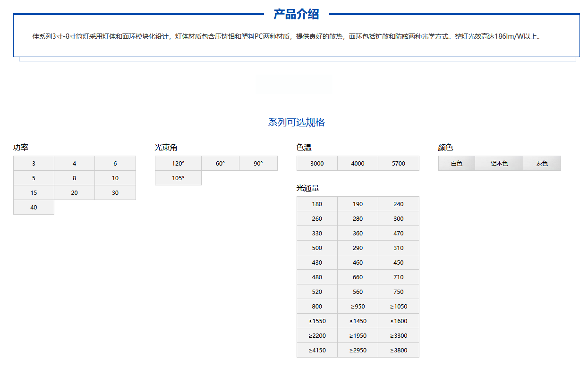Viewport: 588px width, 367px height.
Task: Choose the 60° beam angle
Action: [x=221, y=163]
